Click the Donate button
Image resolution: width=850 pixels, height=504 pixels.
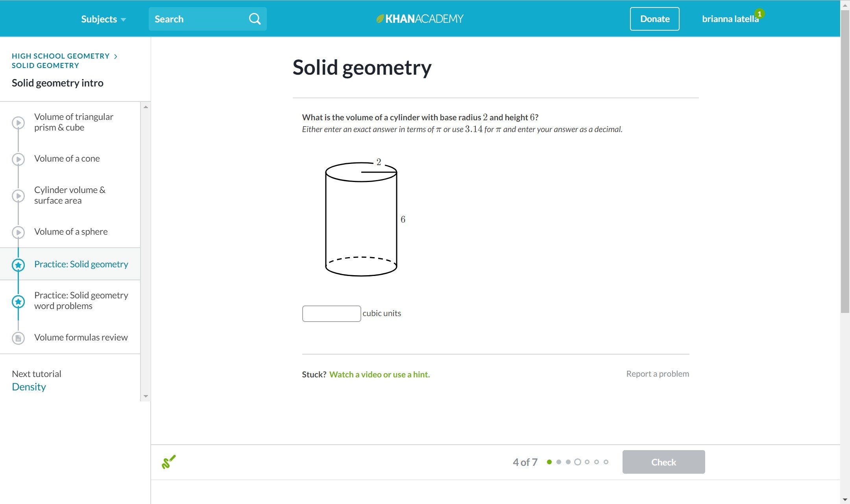[654, 19]
